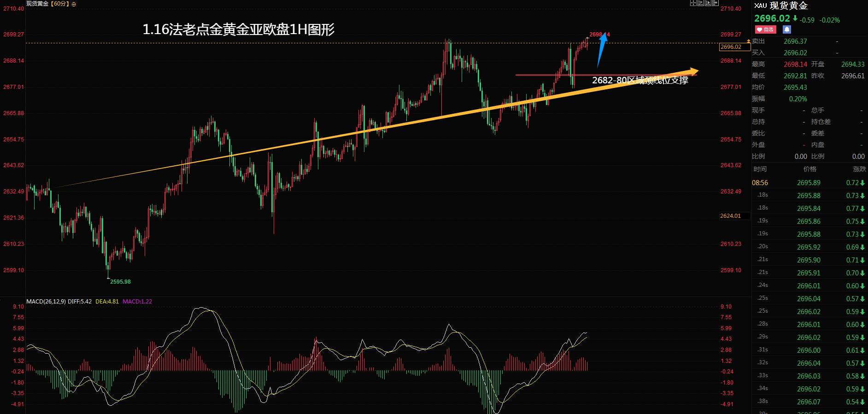
Task: Open the price alert bell icon
Action: [787, 29]
